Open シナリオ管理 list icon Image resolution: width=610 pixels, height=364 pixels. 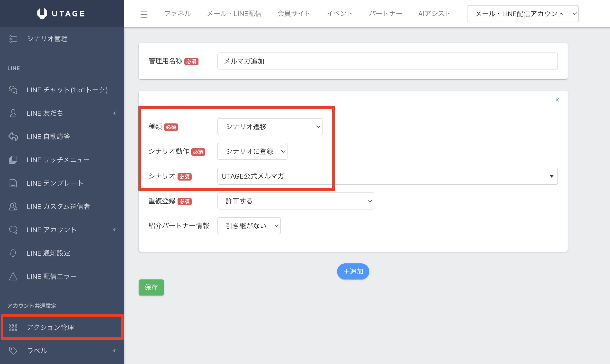point(13,39)
